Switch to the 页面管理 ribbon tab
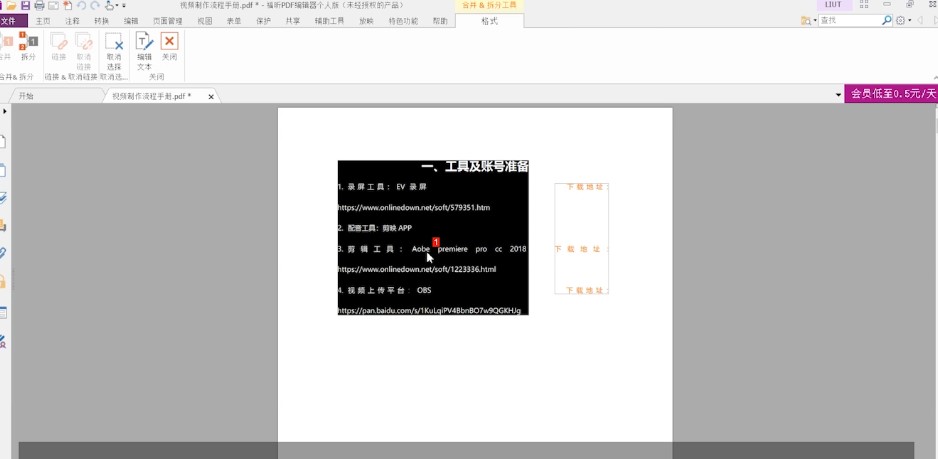Screen dimensions: 938x459 tap(168, 21)
